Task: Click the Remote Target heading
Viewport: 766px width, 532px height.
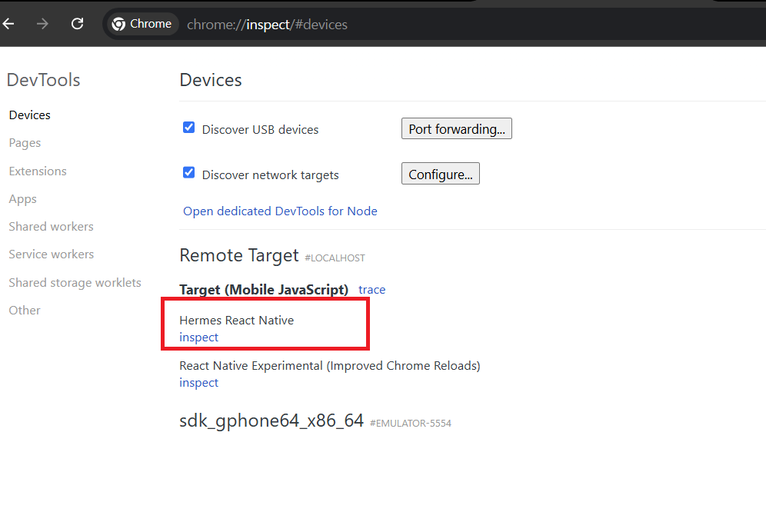Action: pyautogui.click(x=239, y=255)
